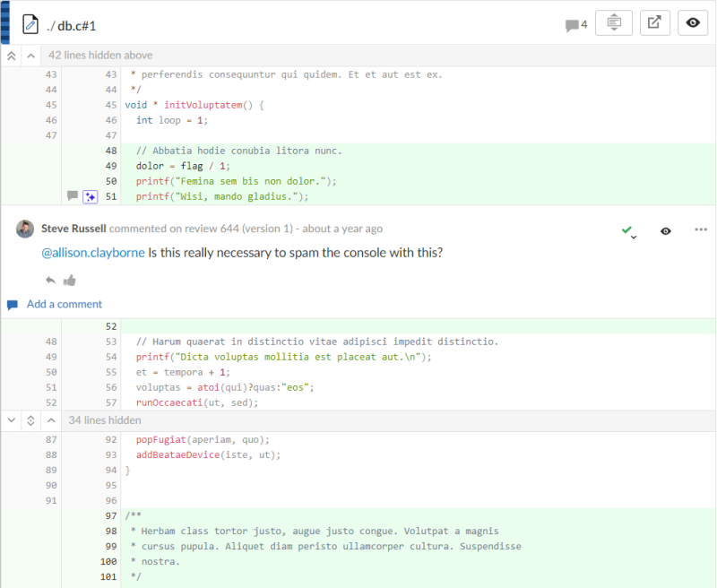The image size is (717, 588).
Task: Mark the comment resolved with green checkmark
Action: [627, 229]
